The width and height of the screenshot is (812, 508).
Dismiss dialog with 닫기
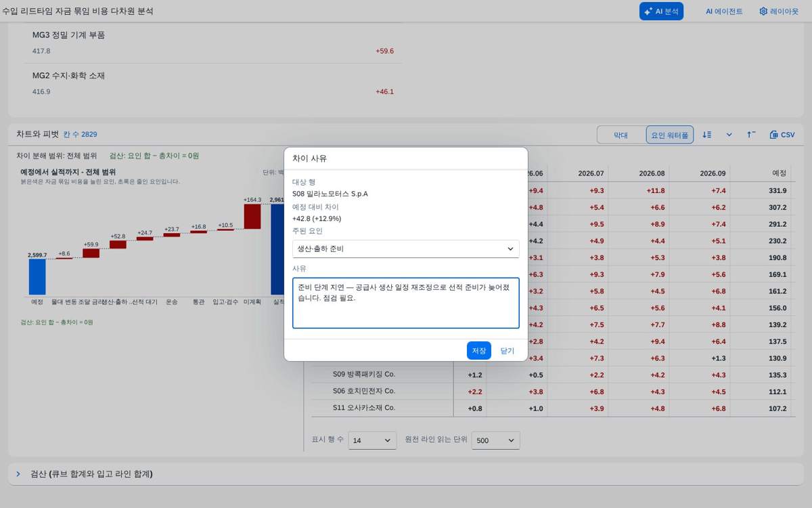tap(507, 350)
